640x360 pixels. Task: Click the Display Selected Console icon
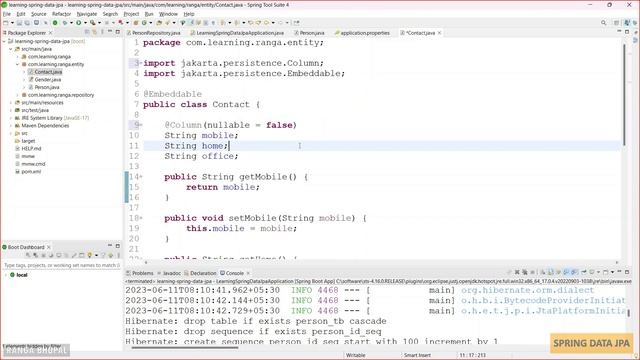(591, 272)
